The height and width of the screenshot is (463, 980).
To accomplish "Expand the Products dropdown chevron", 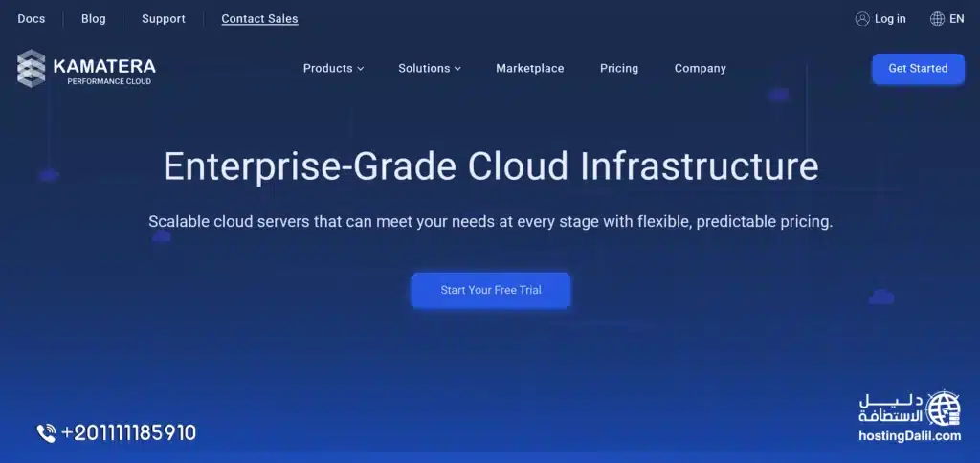I will (361, 69).
